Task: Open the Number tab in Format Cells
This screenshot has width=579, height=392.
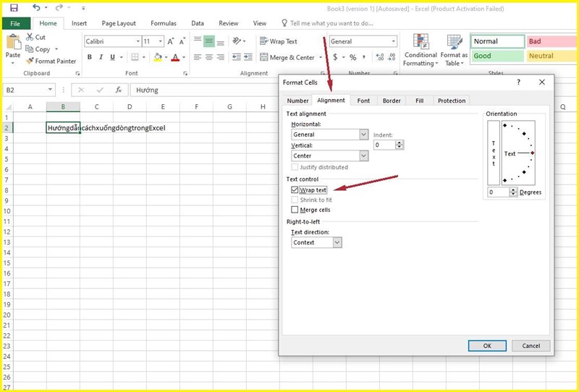Action: 297,101
